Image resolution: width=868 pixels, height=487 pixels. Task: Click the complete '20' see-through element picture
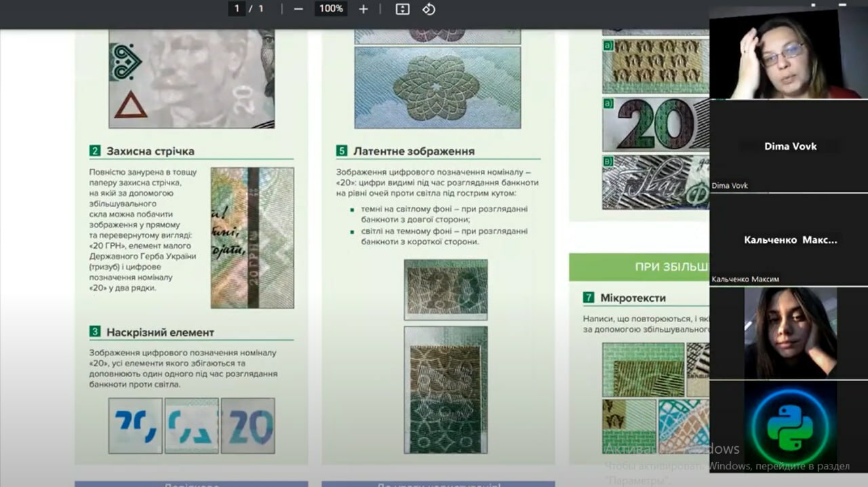tap(248, 425)
